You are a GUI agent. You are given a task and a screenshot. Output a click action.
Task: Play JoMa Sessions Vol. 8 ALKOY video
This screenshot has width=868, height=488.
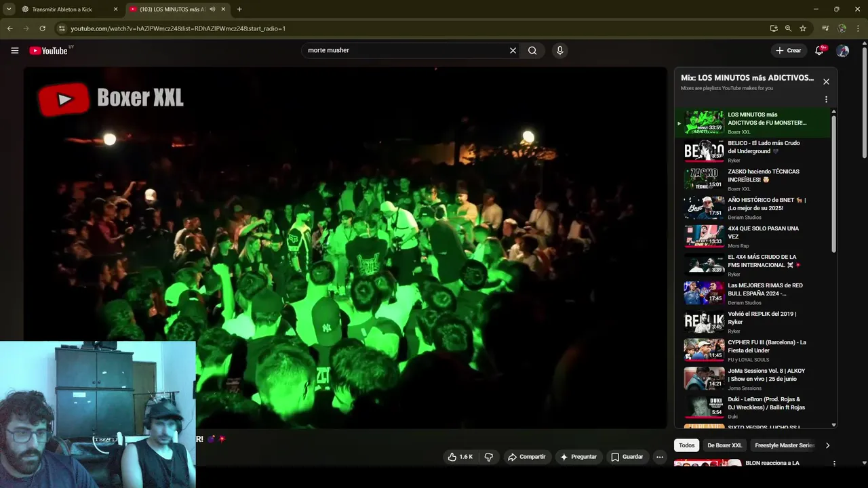[753, 379]
